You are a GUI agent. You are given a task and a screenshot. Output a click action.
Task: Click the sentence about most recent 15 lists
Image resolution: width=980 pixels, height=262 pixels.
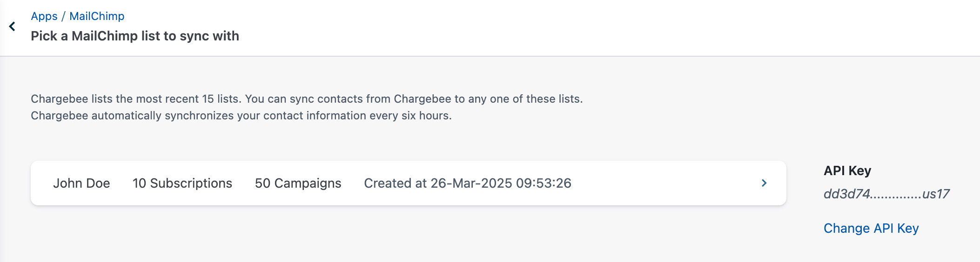pos(307,99)
